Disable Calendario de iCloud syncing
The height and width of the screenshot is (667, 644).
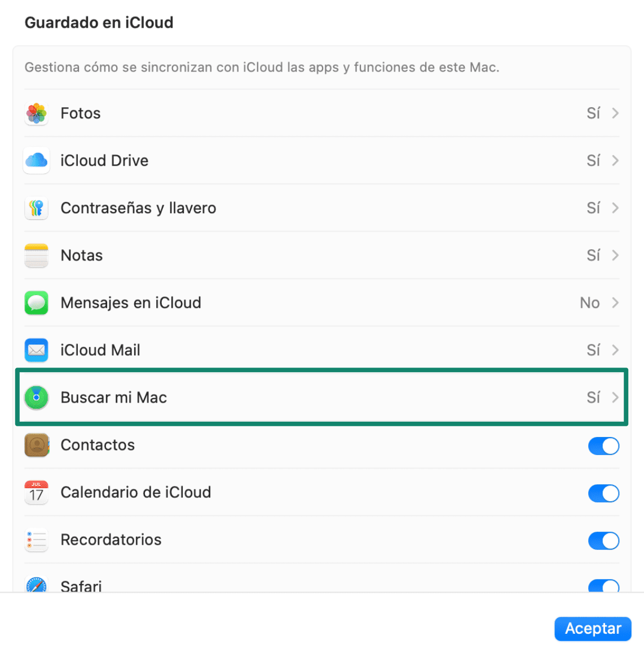pyautogui.click(x=603, y=493)
